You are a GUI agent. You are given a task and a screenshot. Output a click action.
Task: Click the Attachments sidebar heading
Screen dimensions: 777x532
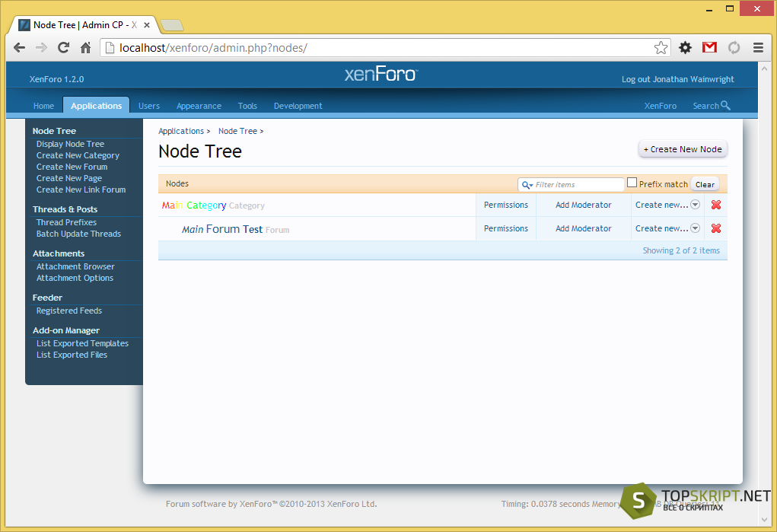click(x=59, y=253)
